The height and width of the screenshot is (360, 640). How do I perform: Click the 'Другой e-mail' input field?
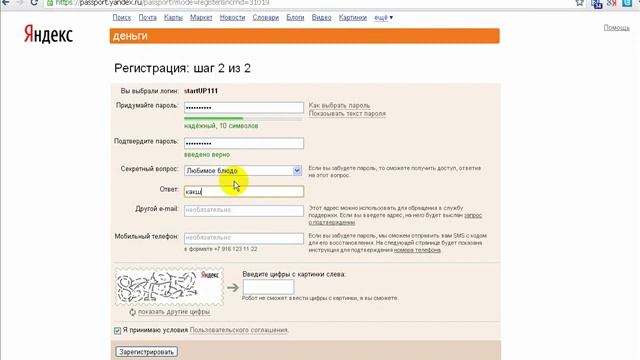[x=244, y=210]
